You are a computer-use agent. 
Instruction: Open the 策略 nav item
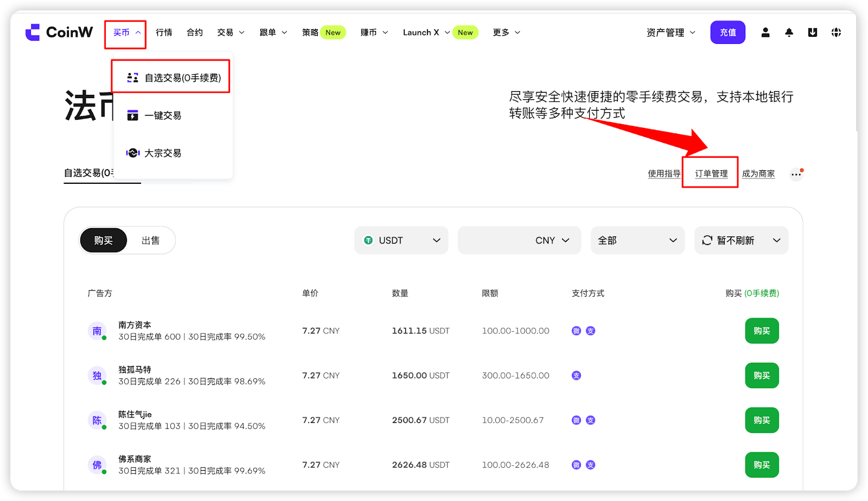click(310, 33)
